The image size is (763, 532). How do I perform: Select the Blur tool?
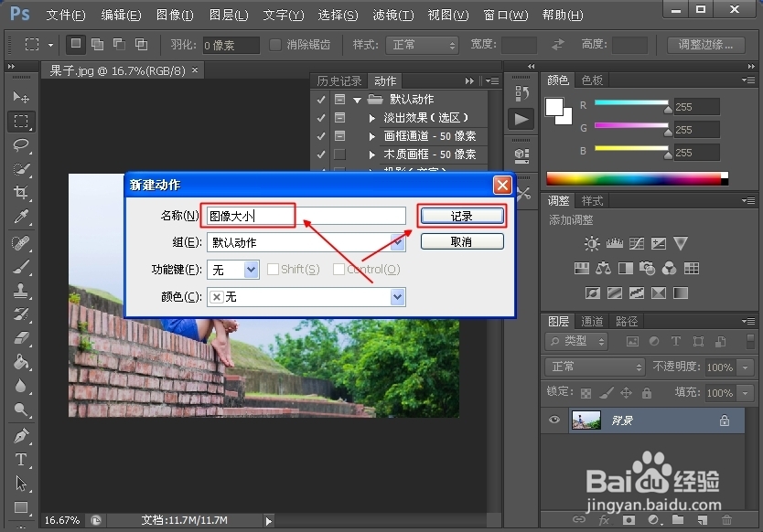[21, 386]
